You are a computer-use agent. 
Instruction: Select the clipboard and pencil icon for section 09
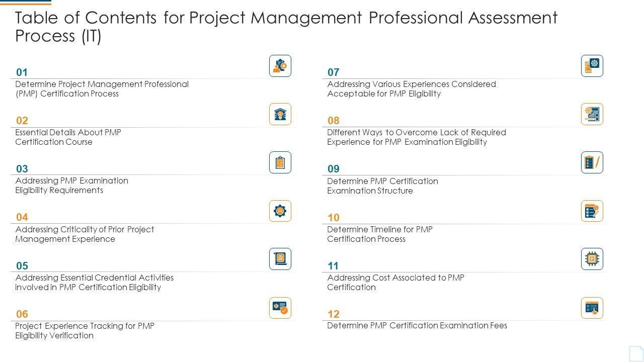point(592,162)
